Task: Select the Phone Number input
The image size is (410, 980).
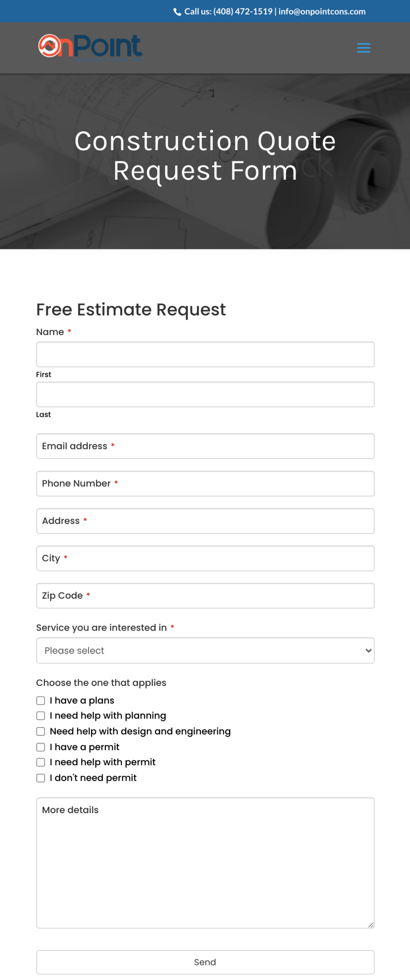Action: click(205, 484)
